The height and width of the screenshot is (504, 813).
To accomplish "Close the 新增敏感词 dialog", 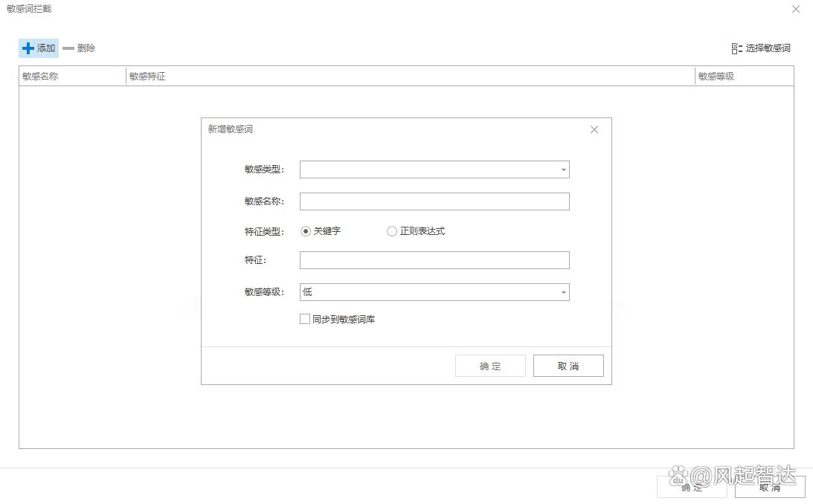I will pos(594,129).
